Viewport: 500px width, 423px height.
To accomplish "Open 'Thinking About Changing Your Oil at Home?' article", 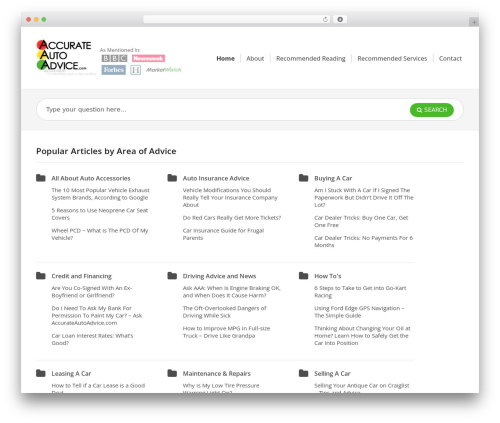I will click(x=362, y=336).
